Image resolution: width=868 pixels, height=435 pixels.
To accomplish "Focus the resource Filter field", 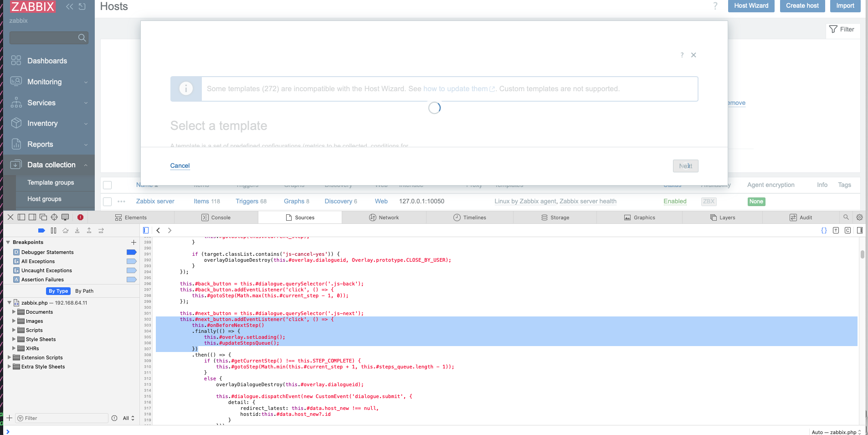I will point(62,418).
